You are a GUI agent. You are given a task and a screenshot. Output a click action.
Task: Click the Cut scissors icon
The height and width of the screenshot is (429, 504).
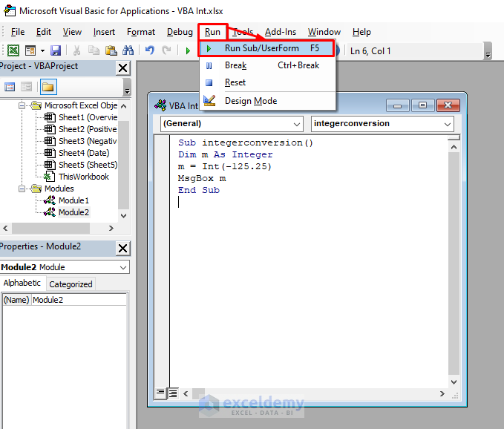click(76, 50)
